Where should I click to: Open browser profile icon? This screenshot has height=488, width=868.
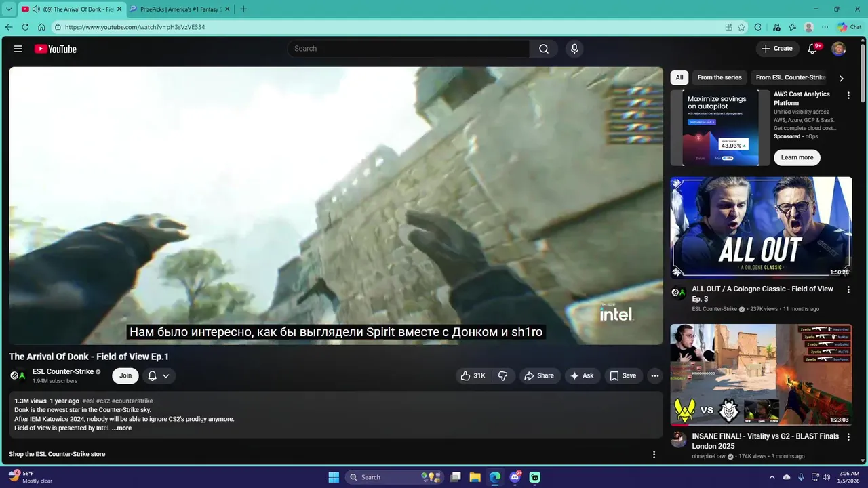pos(808,27)
